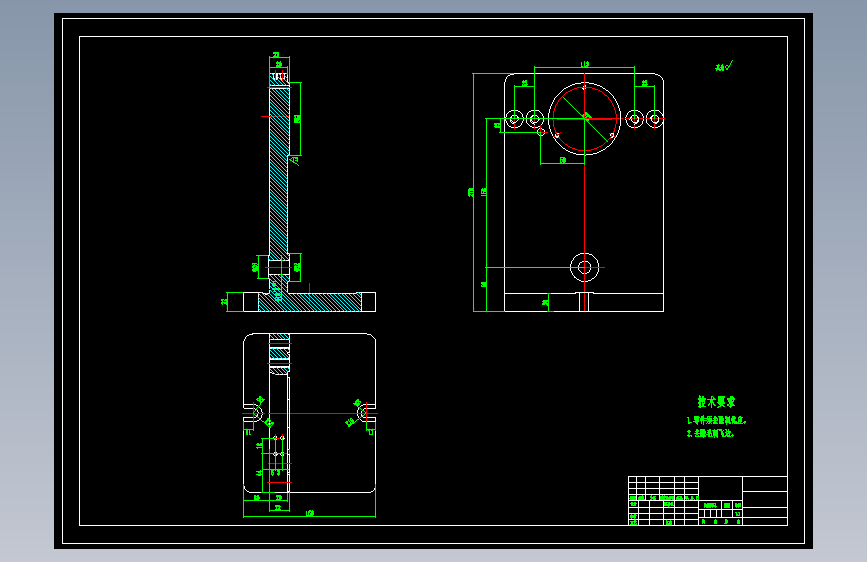Click the surface finish symbol on section view
This screenshot has width=867, height=562.
pyautogui.click(x=295, y=160)
